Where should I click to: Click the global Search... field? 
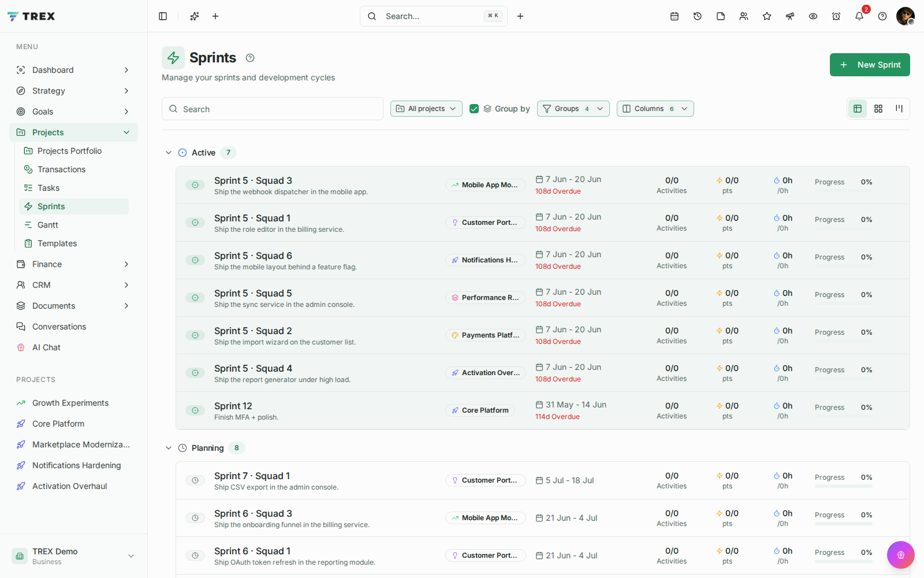(434, 16)
